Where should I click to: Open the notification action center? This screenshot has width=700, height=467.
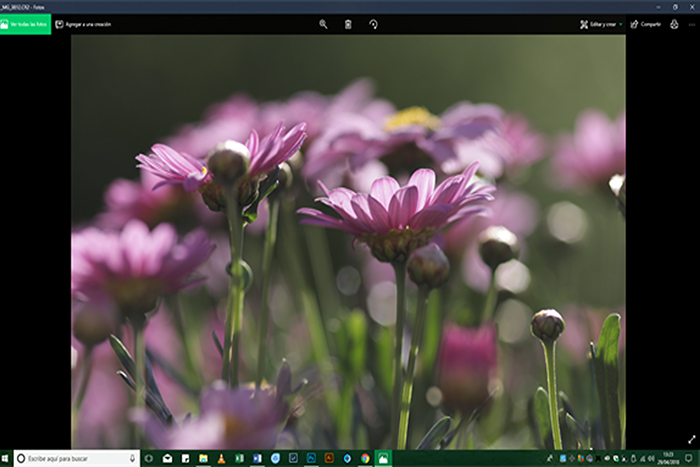(x=692, y=458)
